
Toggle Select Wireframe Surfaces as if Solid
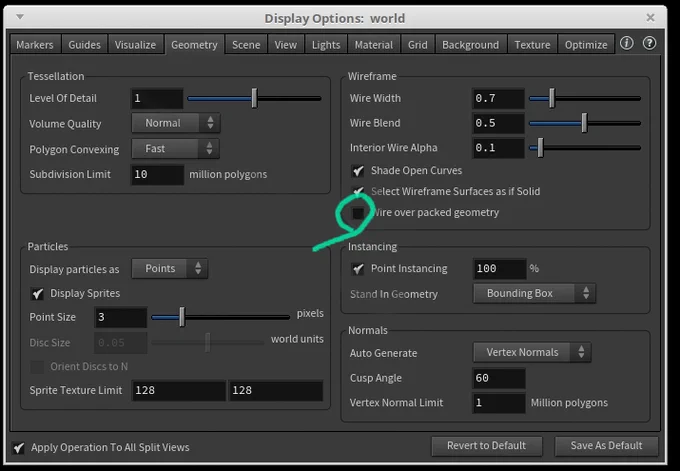pyautogui.click(x=358, y=191)
